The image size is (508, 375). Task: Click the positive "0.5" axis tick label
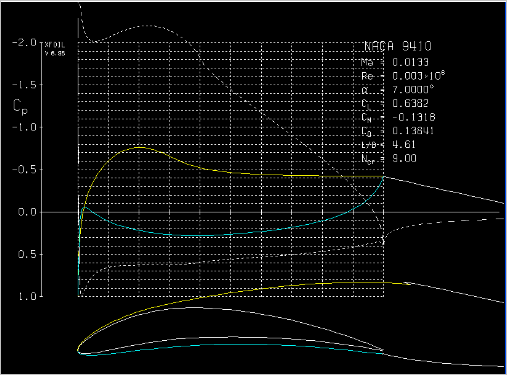coord(27,254)
